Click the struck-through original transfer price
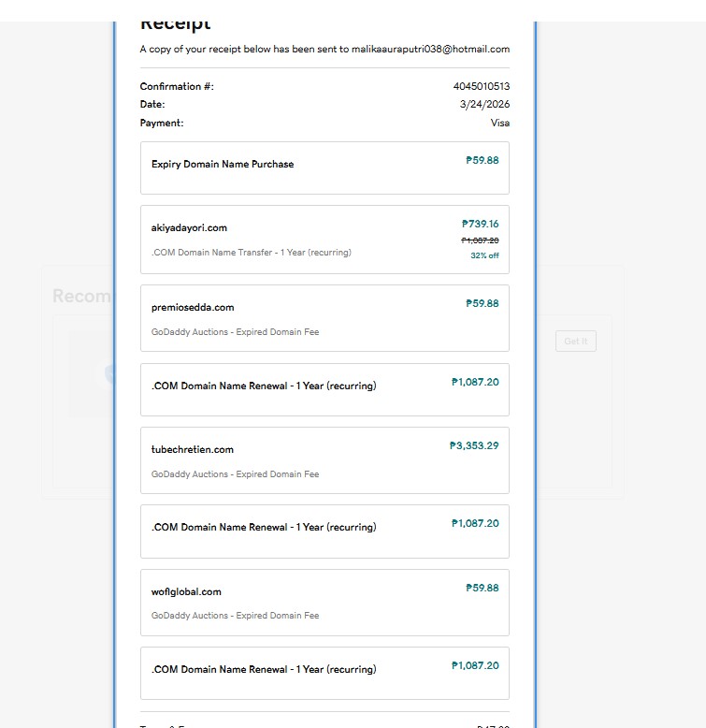 [482, 240]
